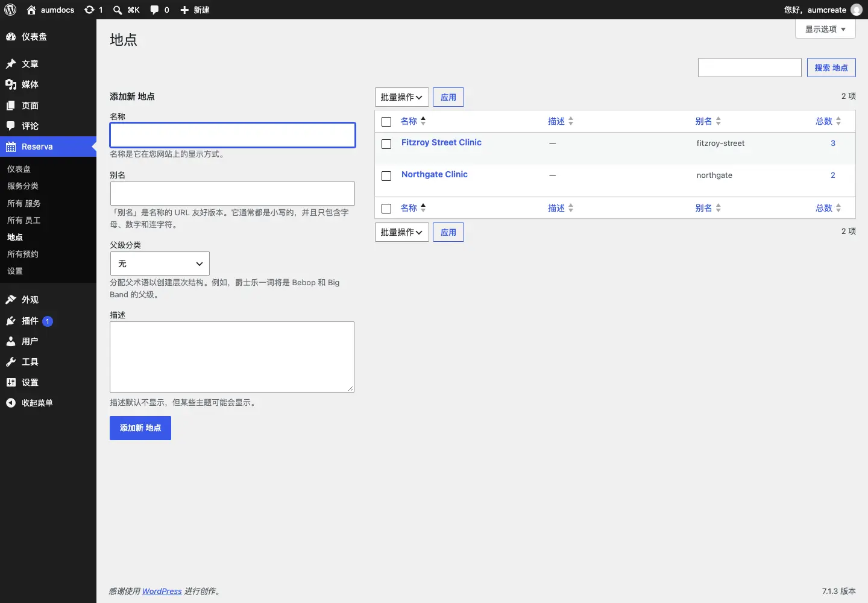Image resolution: width=868 pixels, height=603 pixels.
Task: Click the 收起菜单 collapse arrow icon
Action: pos(11,403)
